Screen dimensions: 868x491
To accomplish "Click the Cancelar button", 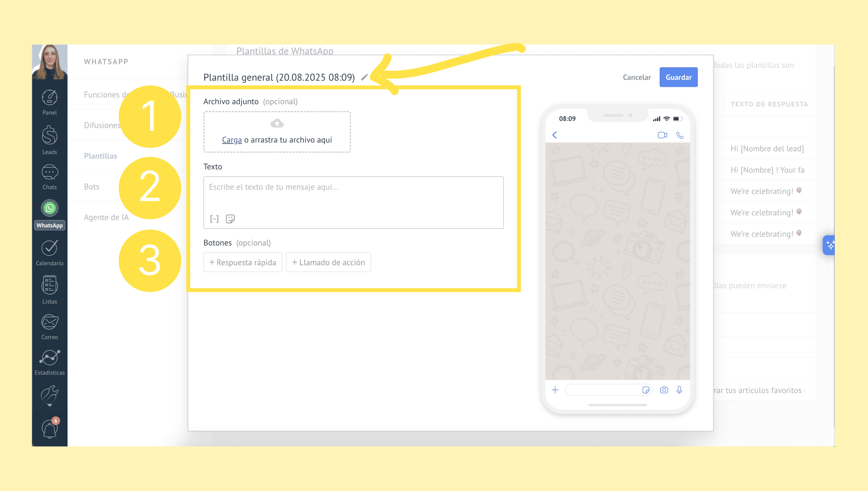I will [637, 77].
